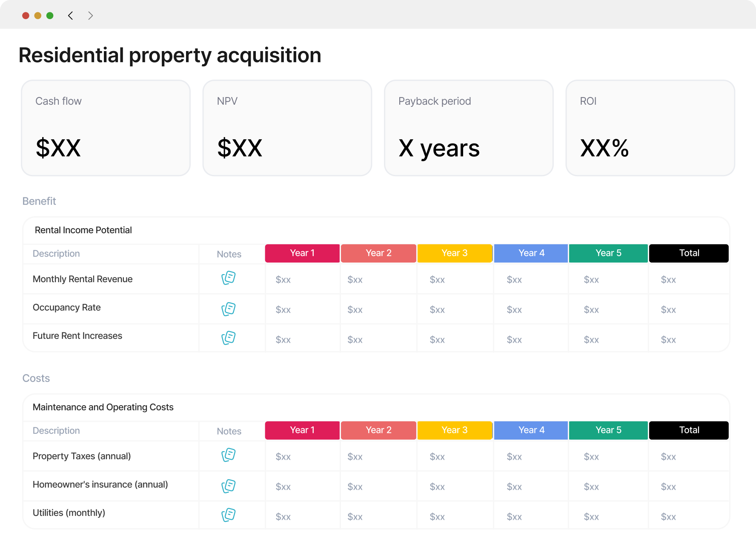Select red Year 1 header in Benefit table
This screenshot has width=756, height=555.
pyautogui.click(x=302, y=253)
